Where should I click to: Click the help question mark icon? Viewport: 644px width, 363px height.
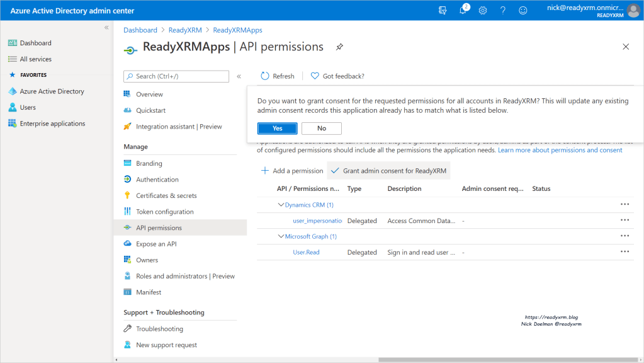coord(503,11)
